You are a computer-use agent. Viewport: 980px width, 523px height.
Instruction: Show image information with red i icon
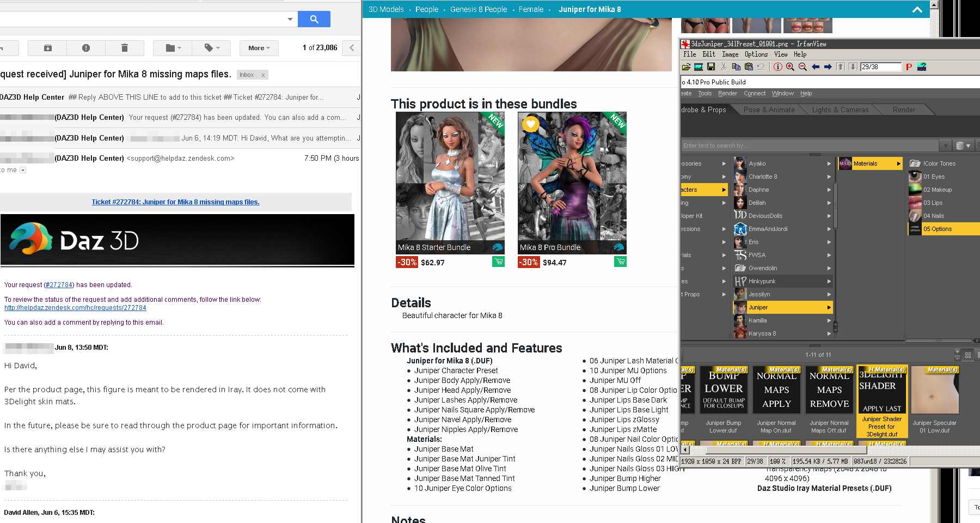[778, 67]
